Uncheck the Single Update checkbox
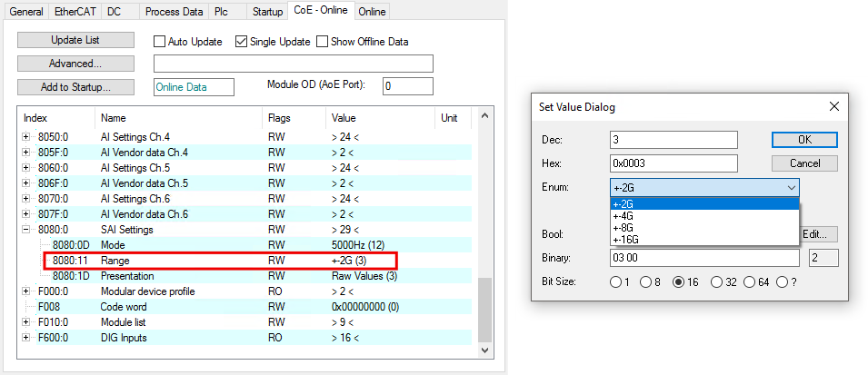868x375 pixels. [x=241, y=42]
